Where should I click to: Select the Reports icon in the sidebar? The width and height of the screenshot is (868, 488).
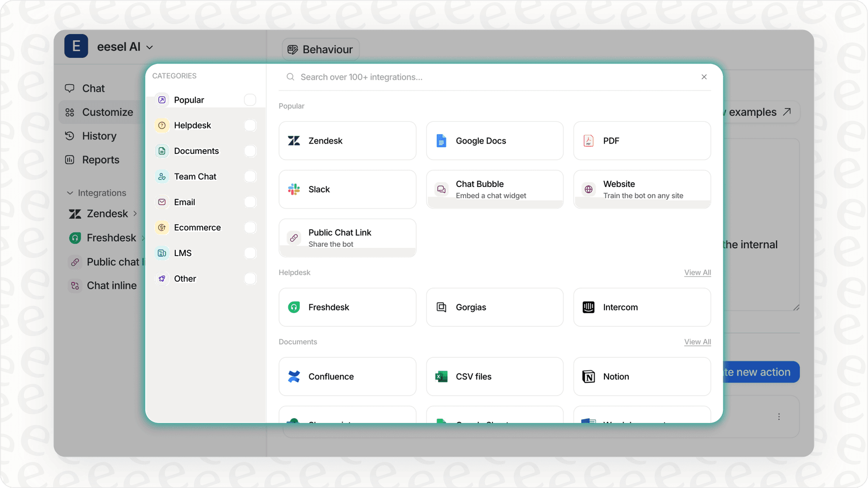click(x=70, y=160)
